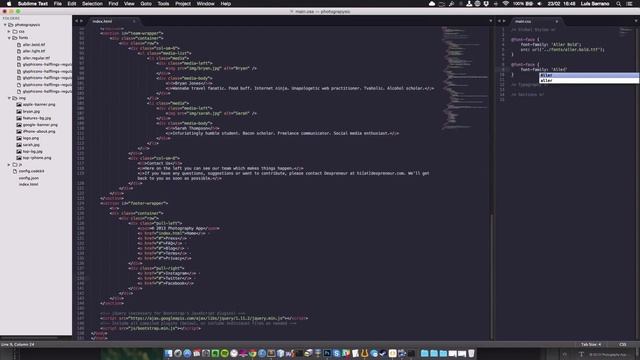Click previous-tab arrow in right pane
Image resolution: width=640 pixels, height=360 pixels.
click(x=499, y=21)
